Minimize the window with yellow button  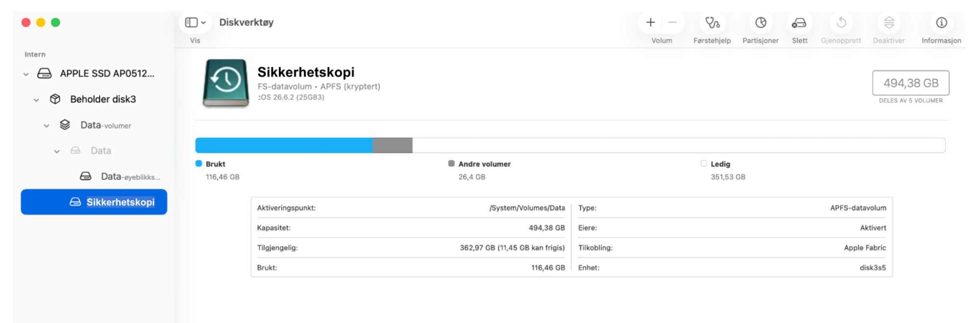[x=41, y=23]
